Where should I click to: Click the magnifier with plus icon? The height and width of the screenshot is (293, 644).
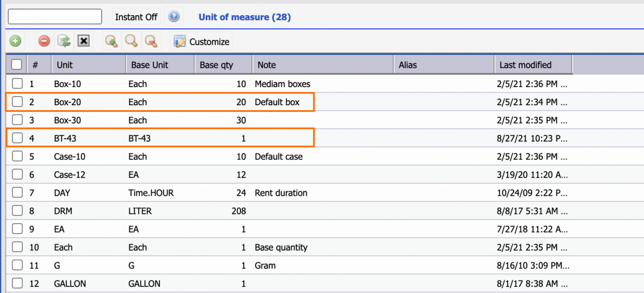111,41
